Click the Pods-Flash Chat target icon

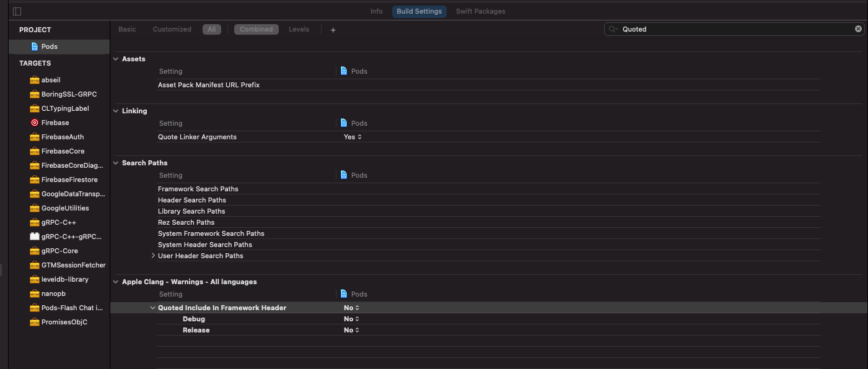(35, 308)
